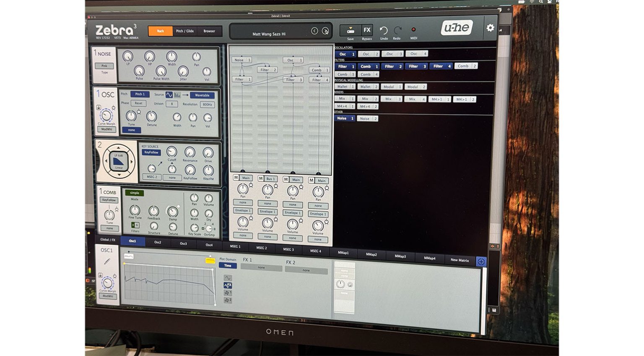
Task: Set Plot Domain to Time
Action: [228, 265]
